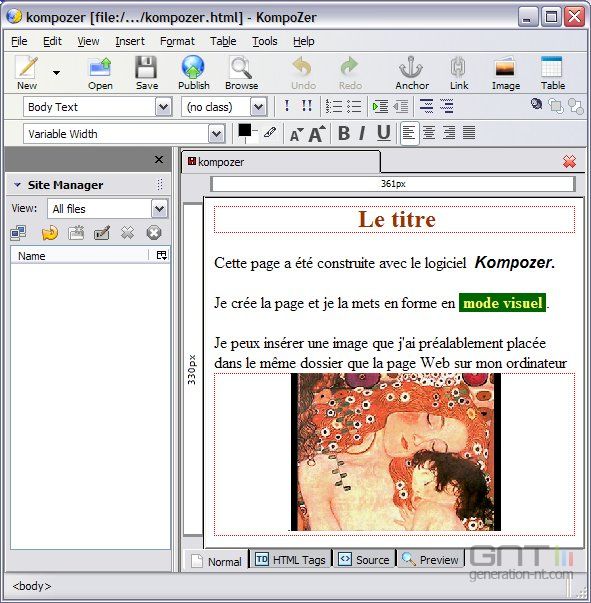Pick the white background color swatch
Image resolution: width=591 pixels, height=603 pixels.
pyautogui.click(x=253, y=138)
